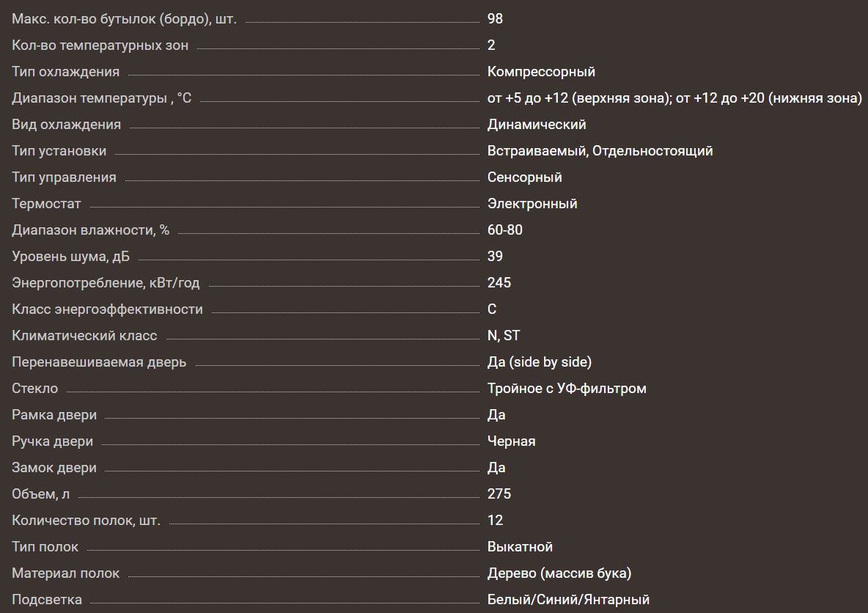Click the 'Ручка двери' label
Screen dimensions: 868x613
52,441
